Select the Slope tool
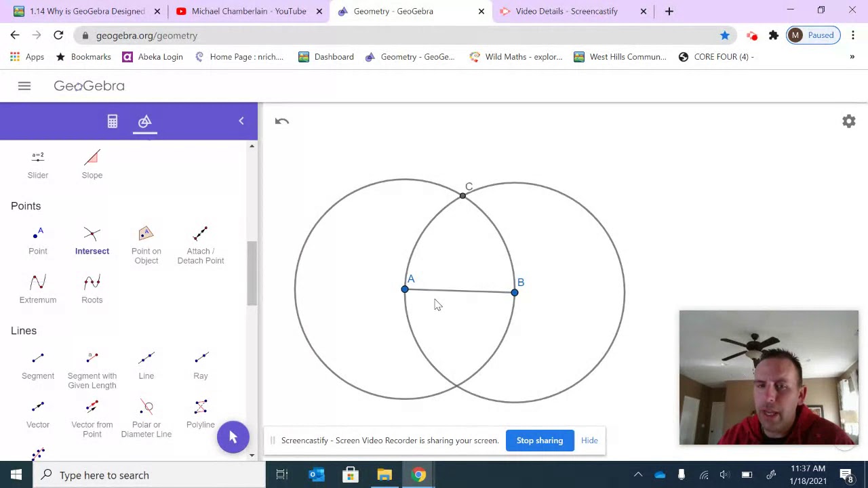868x488 pixels. [92, 165]
